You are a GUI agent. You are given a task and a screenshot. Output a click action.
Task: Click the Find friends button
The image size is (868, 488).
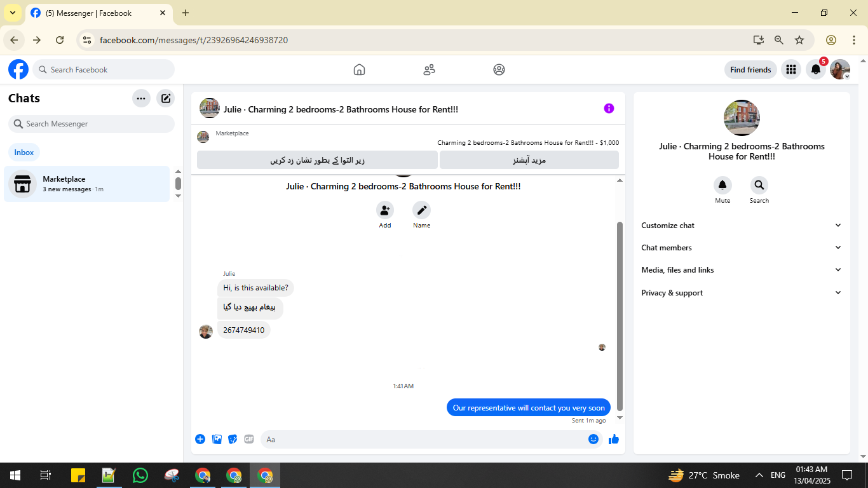tap(750, 70)
